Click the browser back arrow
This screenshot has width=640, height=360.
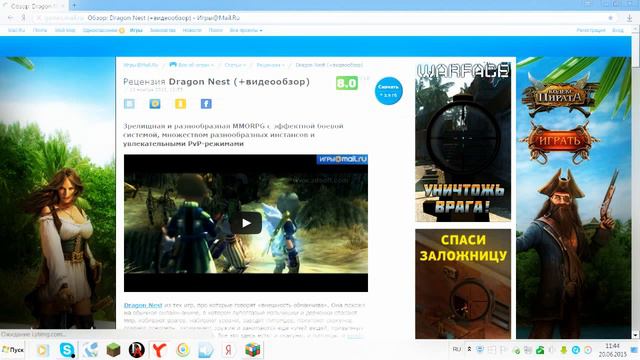coord(11,18)
